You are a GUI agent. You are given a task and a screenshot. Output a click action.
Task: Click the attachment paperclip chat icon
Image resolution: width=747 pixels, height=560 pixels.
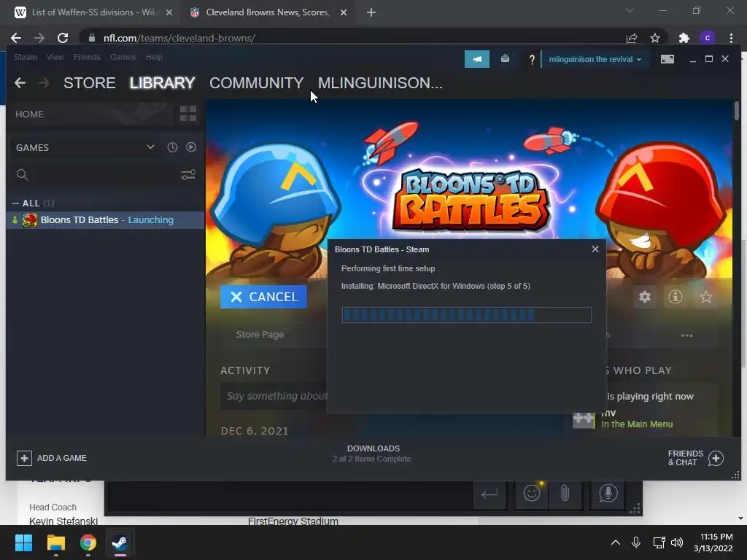point(565,493)
